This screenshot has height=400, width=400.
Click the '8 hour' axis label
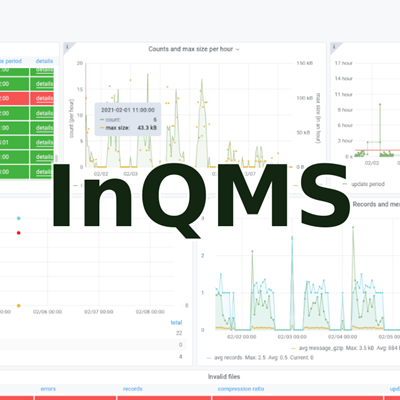pos(345,110)
